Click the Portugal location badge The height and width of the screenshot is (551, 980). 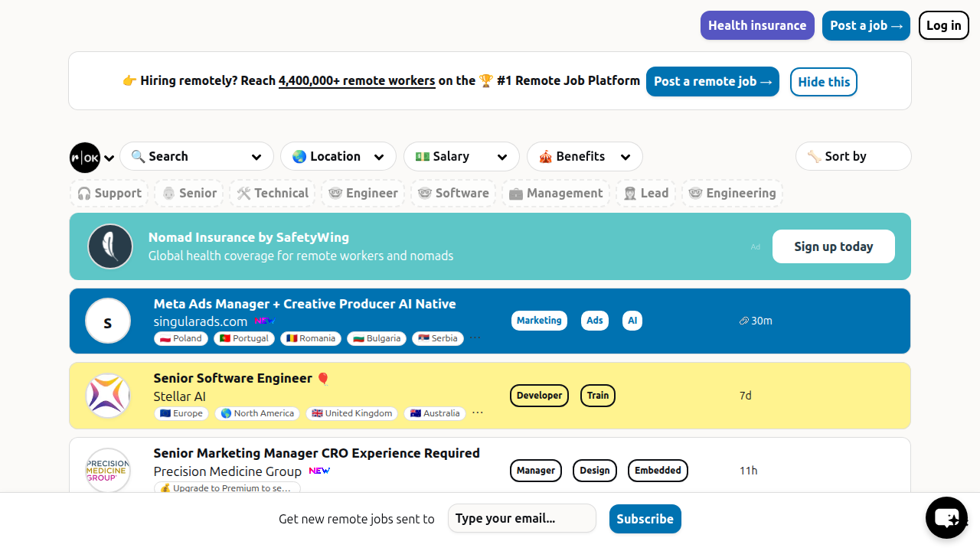tap(244, 338)
